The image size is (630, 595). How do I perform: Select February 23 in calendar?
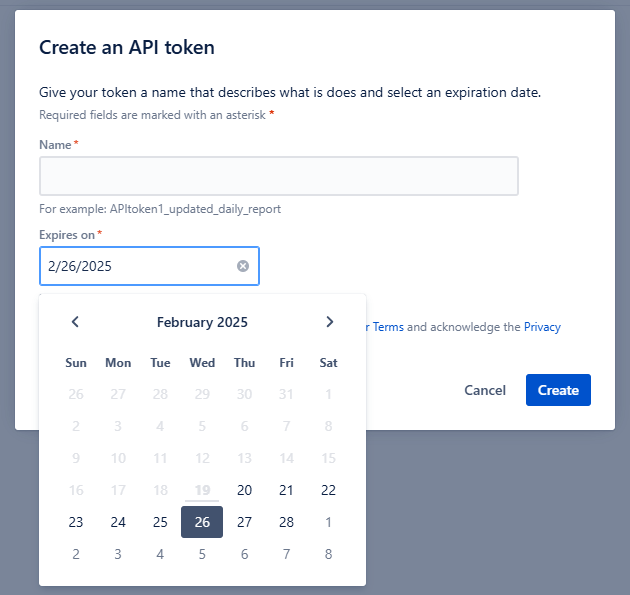click(76, 522)
